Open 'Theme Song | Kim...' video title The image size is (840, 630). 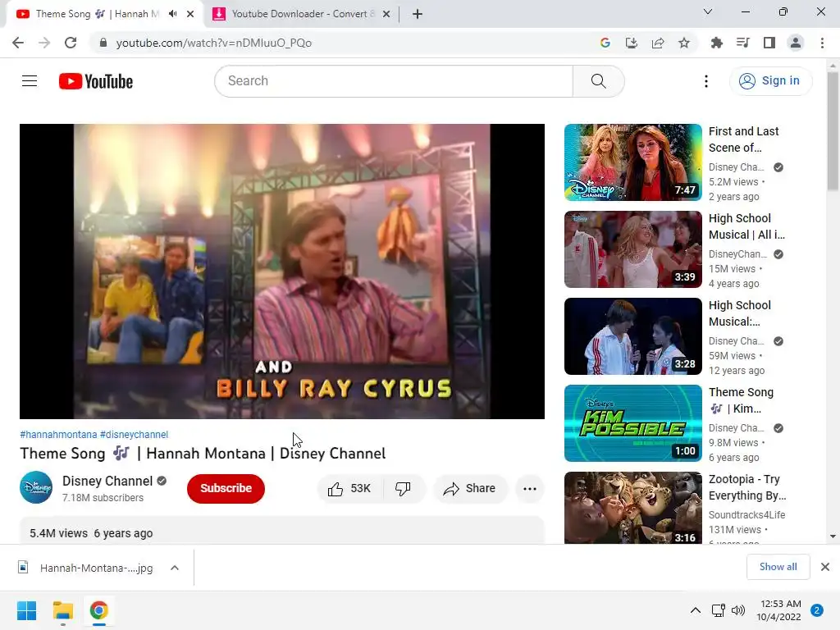point(741,400)
